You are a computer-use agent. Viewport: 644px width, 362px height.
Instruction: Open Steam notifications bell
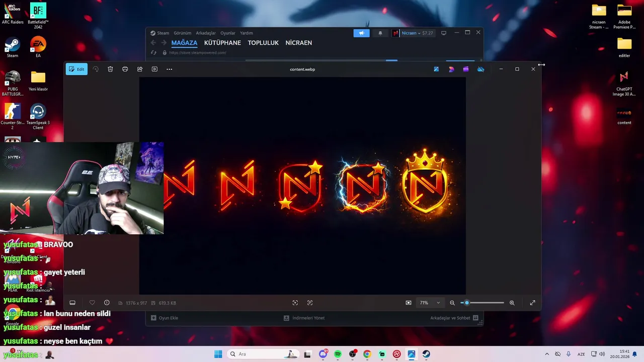point(380,33)
